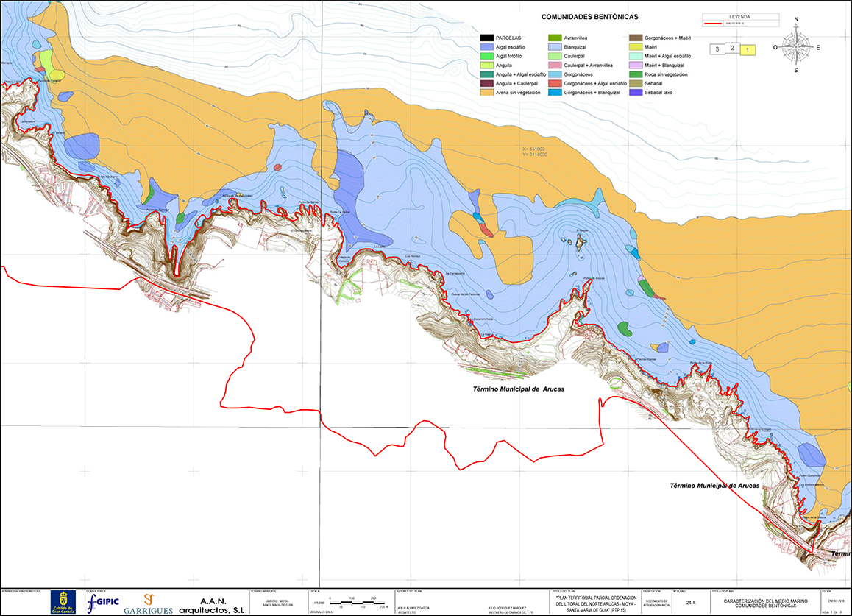This screenshot has height=616, width=852.
Task: Click the Gorgonáceos + Maërl brown swatch
Action: point(636,38)
